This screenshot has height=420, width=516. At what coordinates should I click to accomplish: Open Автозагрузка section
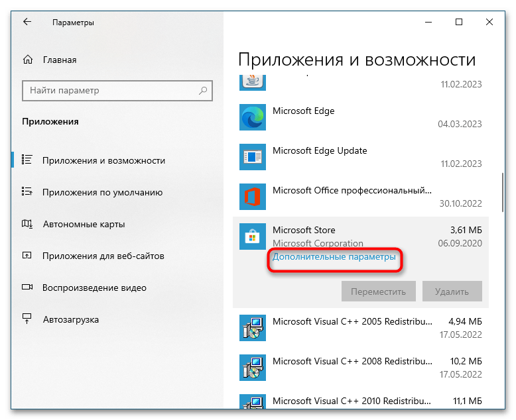(71, 319)
